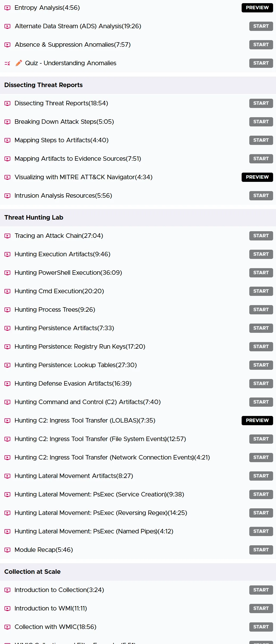Select the Dissecting Threat Reports section header
This screenshot has height=644, width=276.
tap(138, 85)
